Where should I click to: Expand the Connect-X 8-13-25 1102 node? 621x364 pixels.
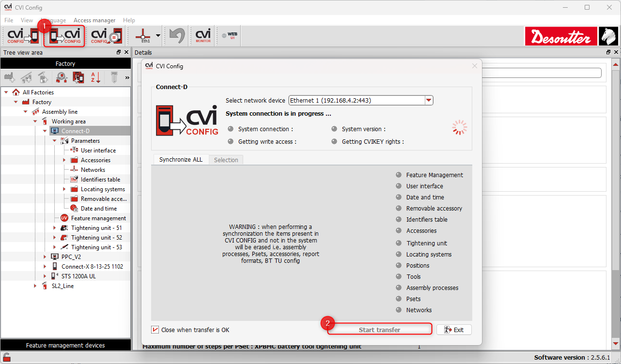point(45,267)
